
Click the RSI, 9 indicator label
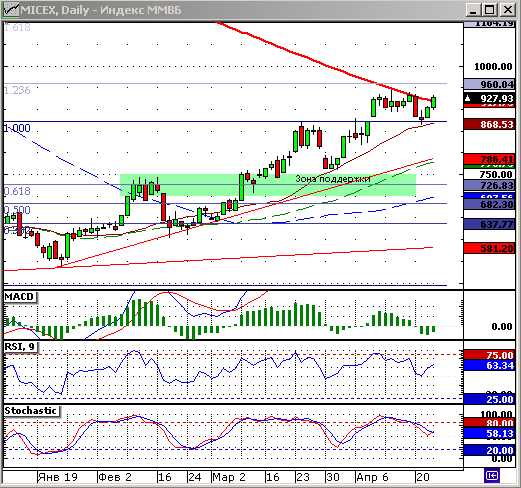pyautogui.click(x=20, y=347)
